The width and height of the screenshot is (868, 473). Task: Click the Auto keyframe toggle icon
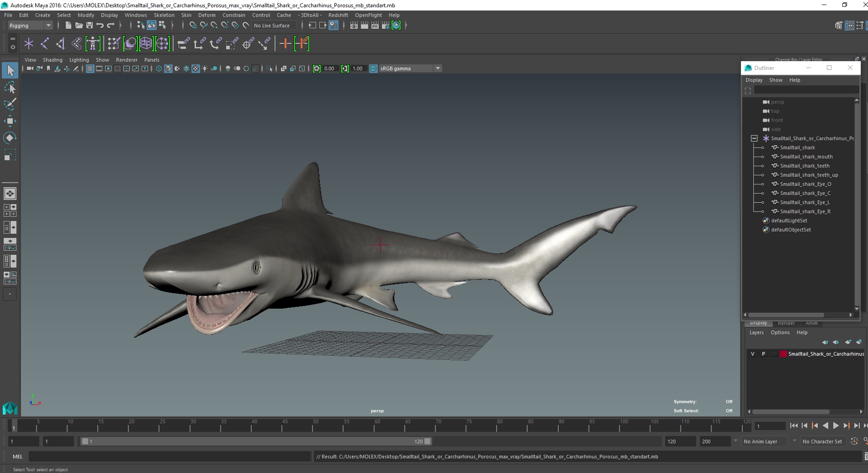click(854, 441)
